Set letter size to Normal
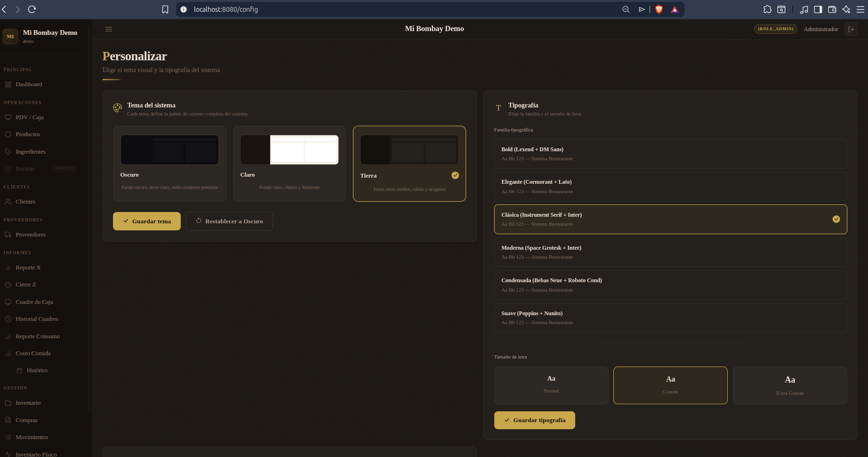 pos(551,385)
